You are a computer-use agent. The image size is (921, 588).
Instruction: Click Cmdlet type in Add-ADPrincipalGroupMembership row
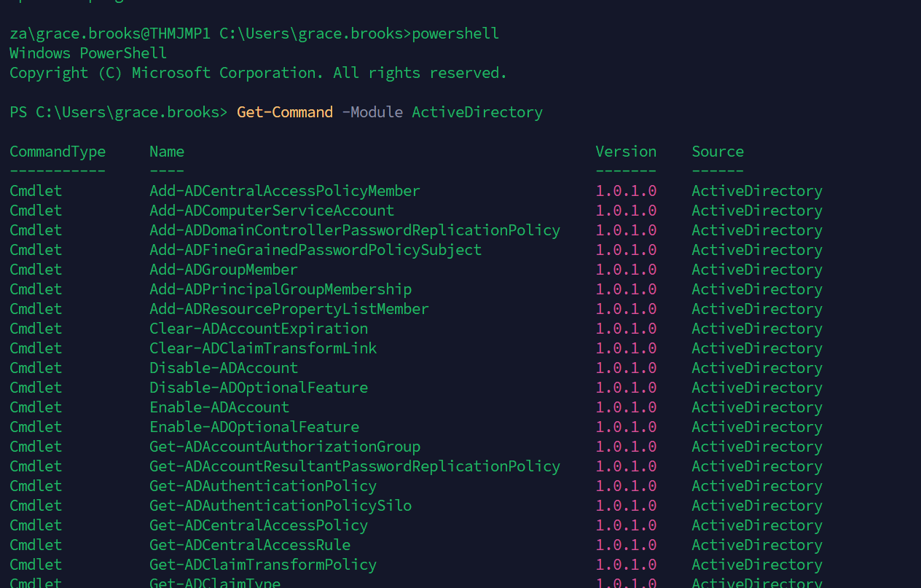(36, 289)
